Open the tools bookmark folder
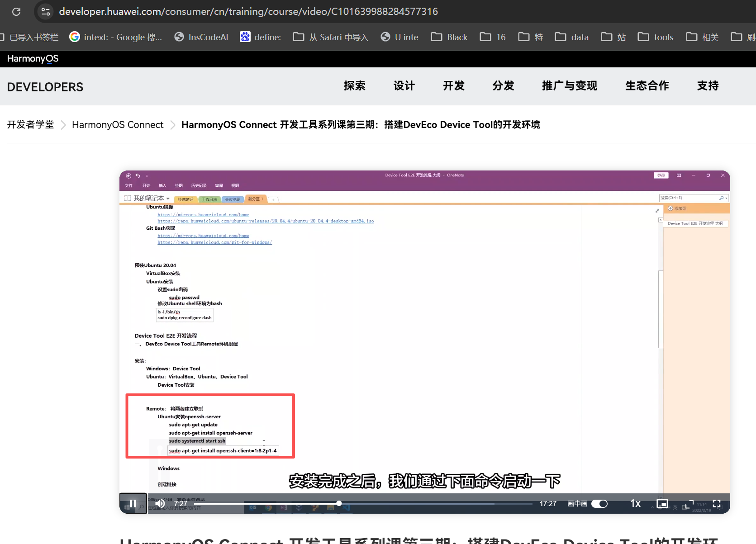 (x=656, y=37)
